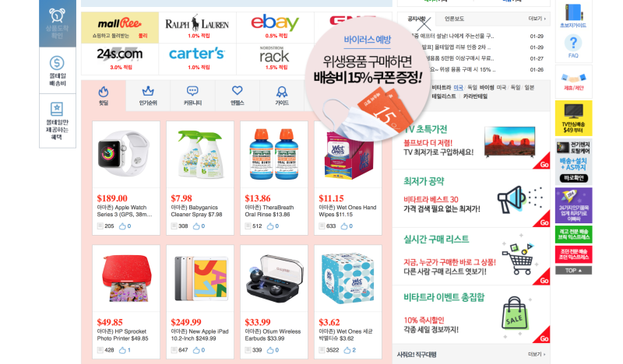
Task: Expand the bottom section 더보기 link
Action: (537, 354)
